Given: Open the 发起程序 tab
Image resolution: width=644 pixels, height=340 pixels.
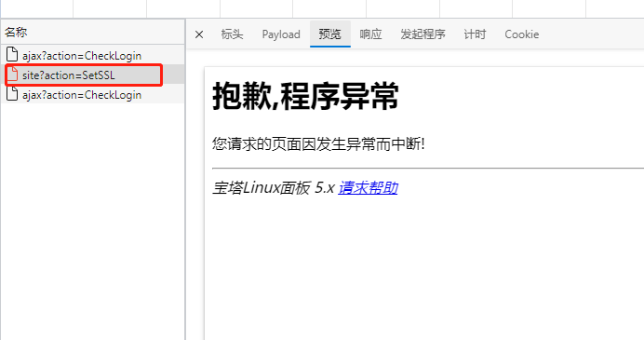Looking at the screenshot, I should coord(423,34).
